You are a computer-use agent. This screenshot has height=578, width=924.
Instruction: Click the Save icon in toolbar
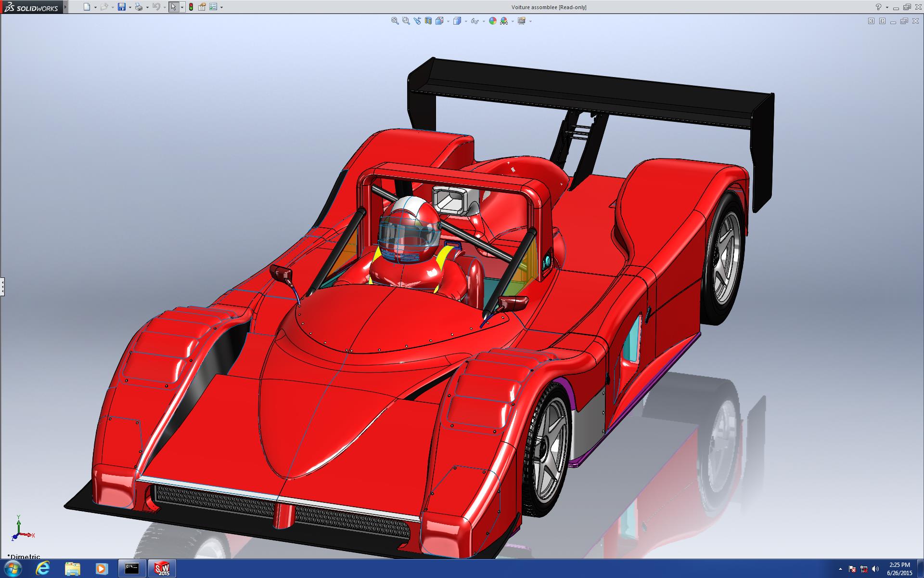pos(122,7)
